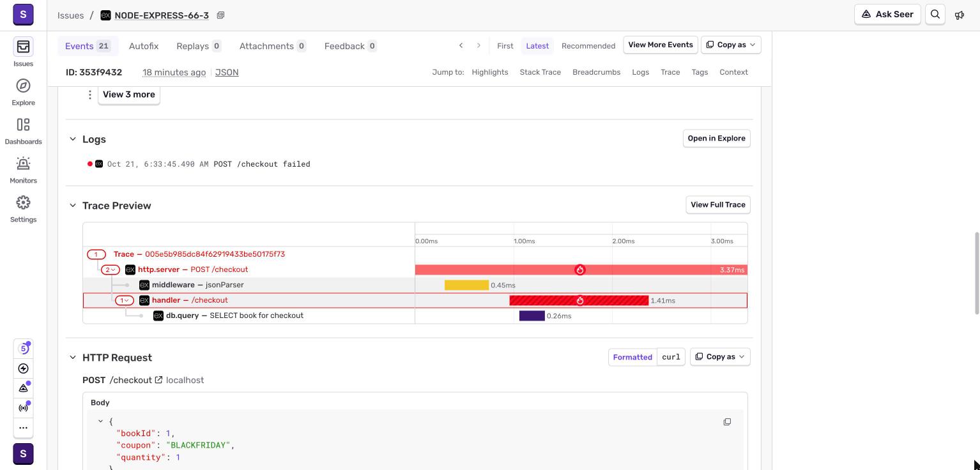Select the db.query SELECT book trace row
The width and height of the screenshot is (980, 470).
point(415,315)
